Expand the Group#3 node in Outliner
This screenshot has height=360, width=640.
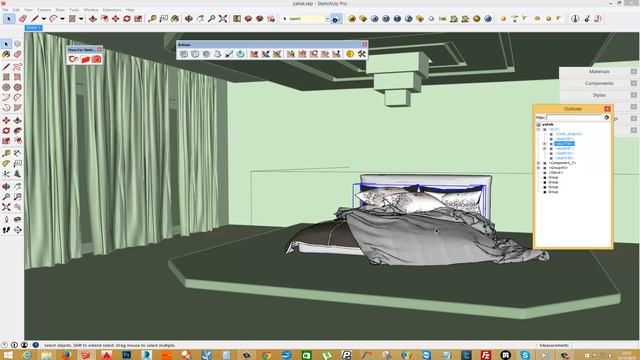click(x=538, y=168)
